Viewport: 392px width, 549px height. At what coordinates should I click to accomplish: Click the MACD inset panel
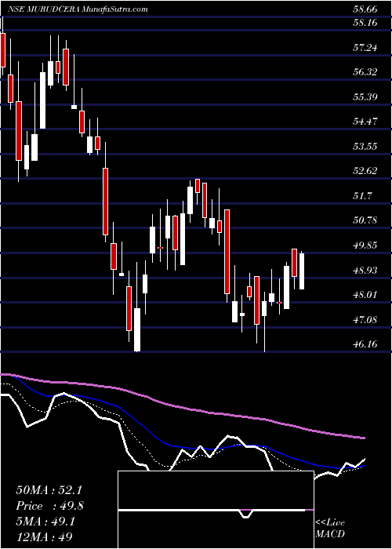(216, 510)
